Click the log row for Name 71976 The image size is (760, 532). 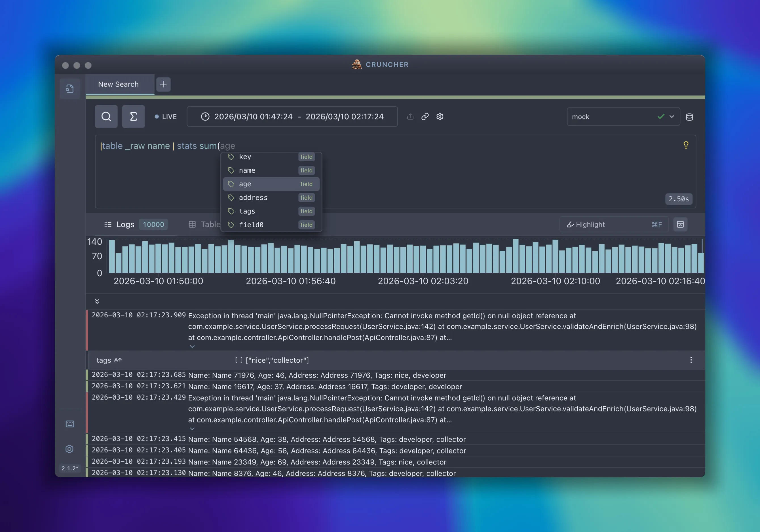(395, 375)
